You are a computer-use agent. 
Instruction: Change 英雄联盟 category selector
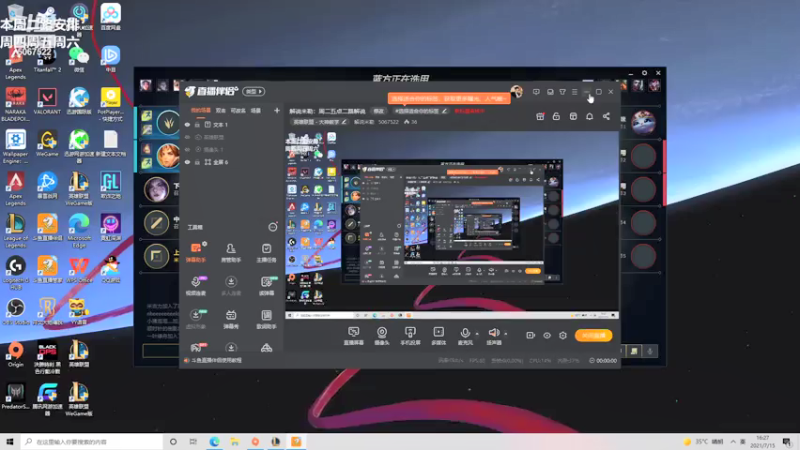tap(319, 122)
